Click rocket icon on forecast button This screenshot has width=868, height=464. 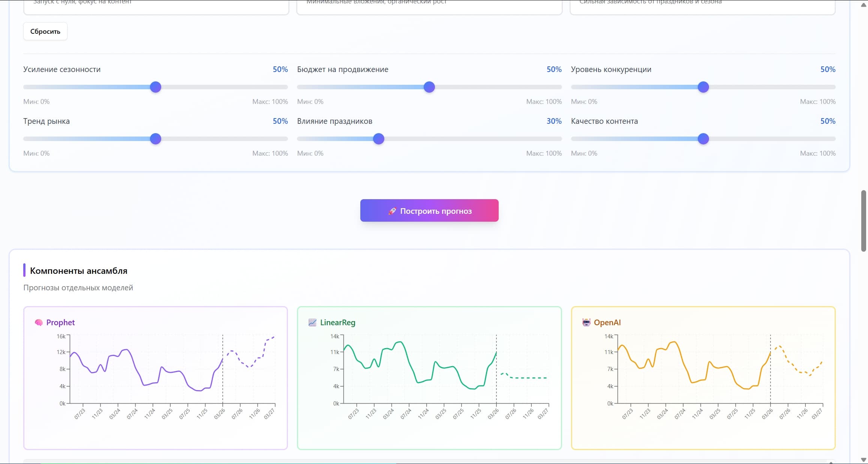click(392, 211)
